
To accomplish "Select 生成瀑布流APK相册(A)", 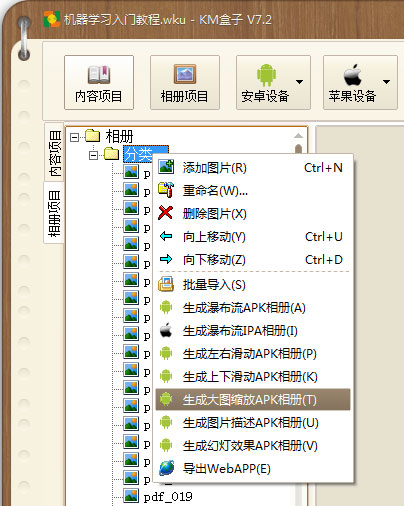I will pos(253,308).
